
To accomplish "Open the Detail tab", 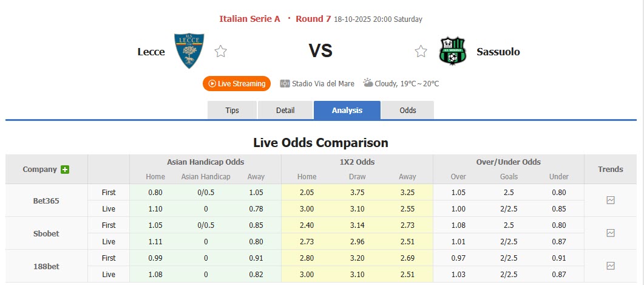I will (285, 110).
